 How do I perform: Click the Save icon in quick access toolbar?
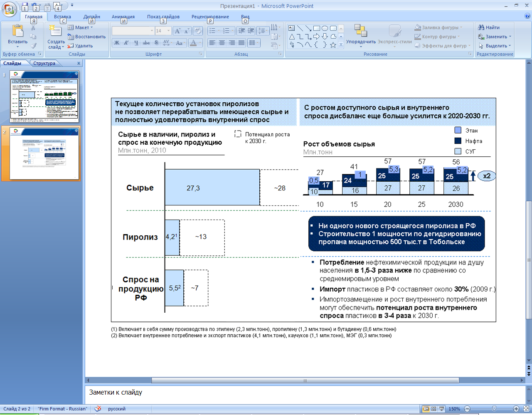[x=25, y=6]
